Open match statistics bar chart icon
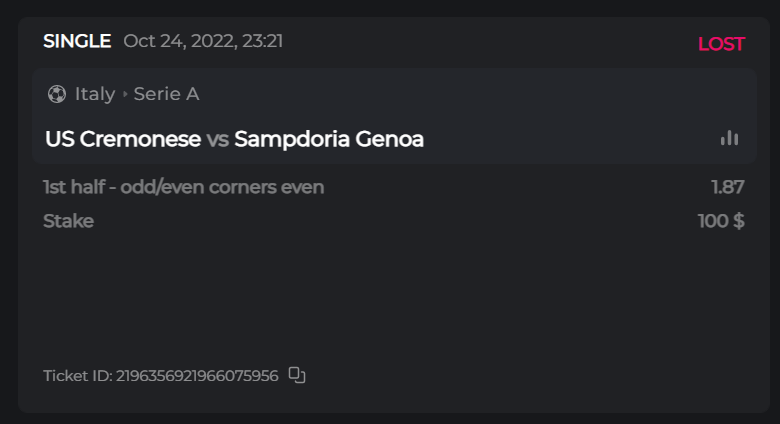780x424 pixels. click(x=729, y=138)
